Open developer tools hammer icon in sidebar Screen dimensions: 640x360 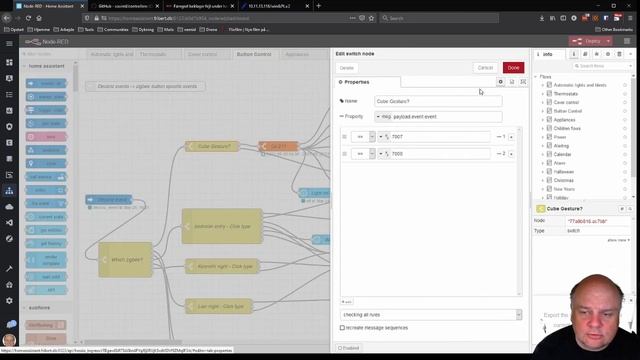9,269
